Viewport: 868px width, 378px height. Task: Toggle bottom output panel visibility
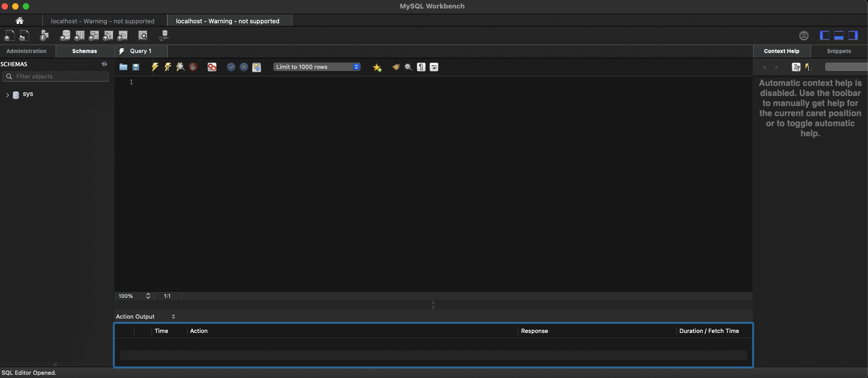839,36
